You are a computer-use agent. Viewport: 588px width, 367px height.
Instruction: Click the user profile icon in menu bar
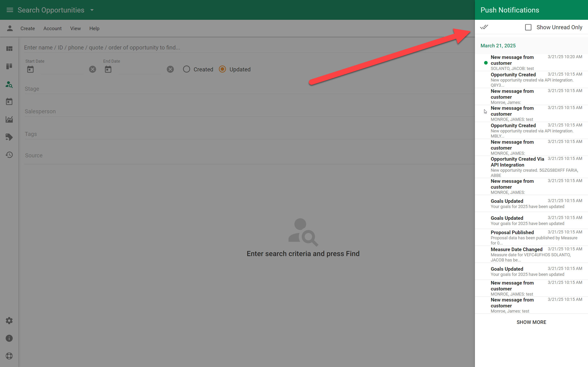(10, 29)
